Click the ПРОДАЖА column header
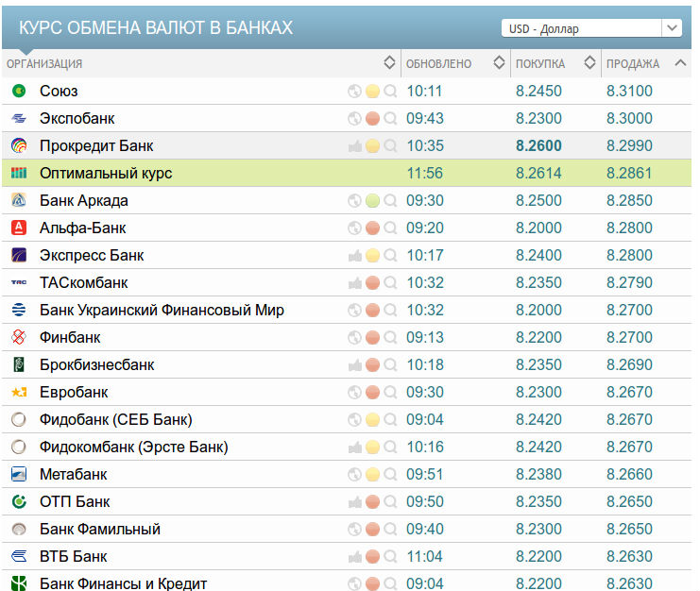The width and height of the screenshot is (700, 591). pos(633,64)
